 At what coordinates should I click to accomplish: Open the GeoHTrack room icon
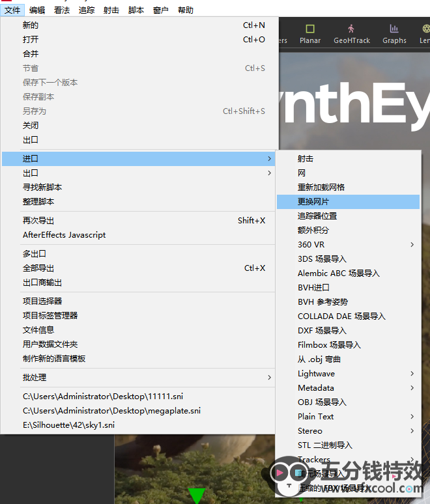(x=352, y=34)
